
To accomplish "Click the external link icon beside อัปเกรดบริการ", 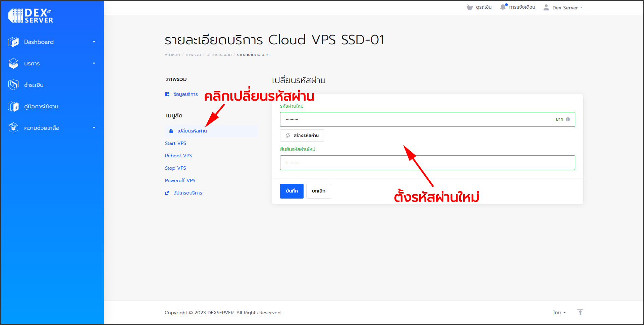I will [x=167, y=193].
